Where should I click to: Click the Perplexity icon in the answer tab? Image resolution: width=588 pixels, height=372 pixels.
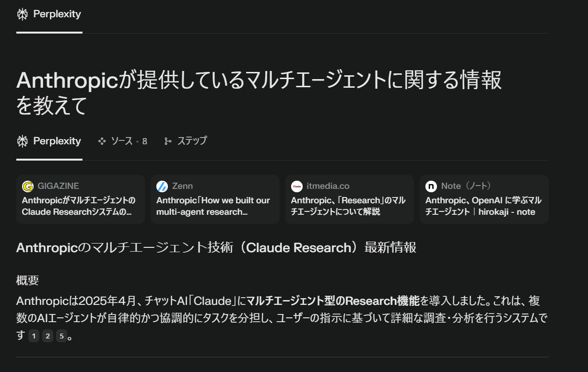pos(22,141)
